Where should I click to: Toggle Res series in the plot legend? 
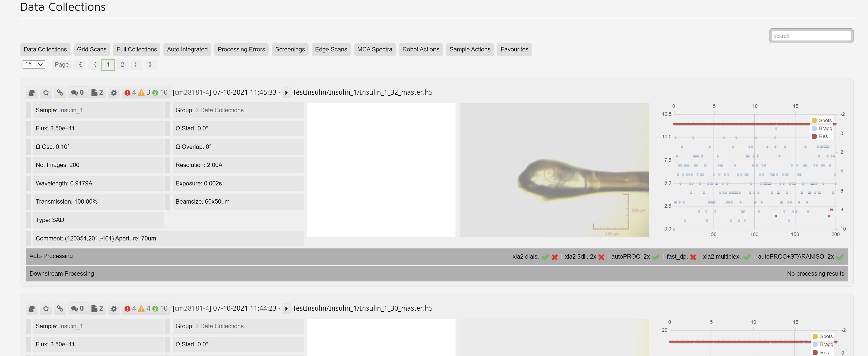(821, 136)
